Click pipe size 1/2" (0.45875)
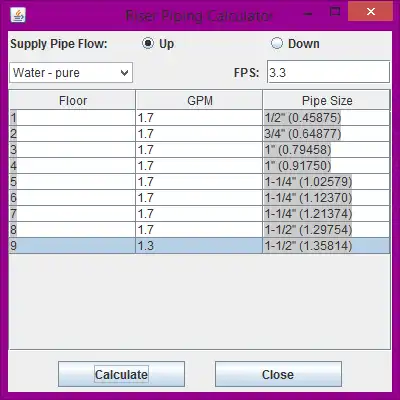Viewport: 400px width, 400px height. (326, 118)
